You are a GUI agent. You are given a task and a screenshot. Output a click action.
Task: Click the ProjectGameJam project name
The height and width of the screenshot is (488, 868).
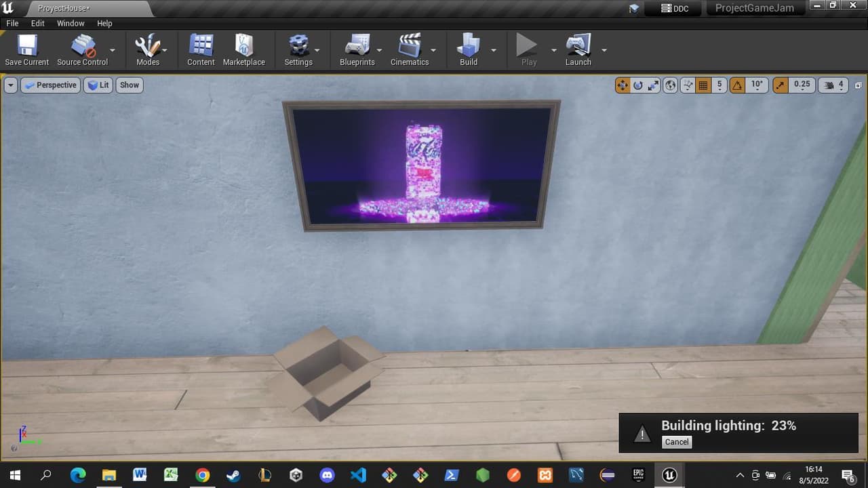(x=755, y=8)
